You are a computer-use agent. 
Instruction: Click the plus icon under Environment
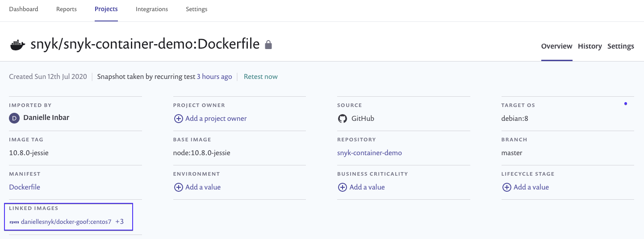[x=178, y=187]
